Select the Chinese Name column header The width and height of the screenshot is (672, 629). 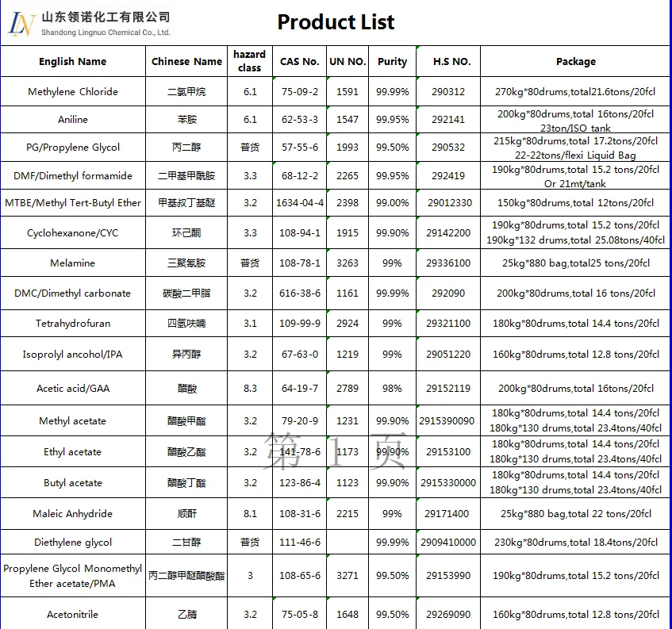tap(186, 61)
